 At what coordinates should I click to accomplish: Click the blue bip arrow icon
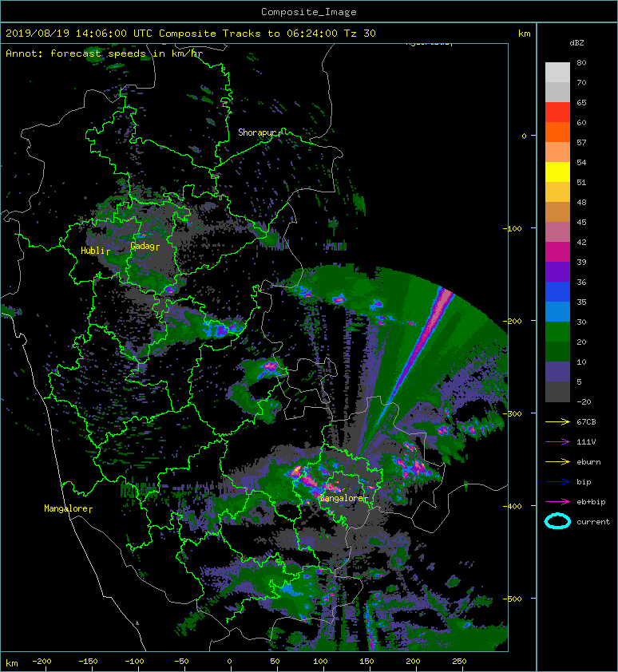[x=557, y=482]
